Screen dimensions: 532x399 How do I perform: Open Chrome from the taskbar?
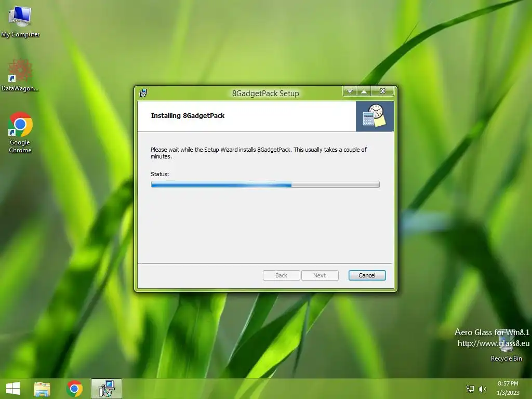[74, 389]
